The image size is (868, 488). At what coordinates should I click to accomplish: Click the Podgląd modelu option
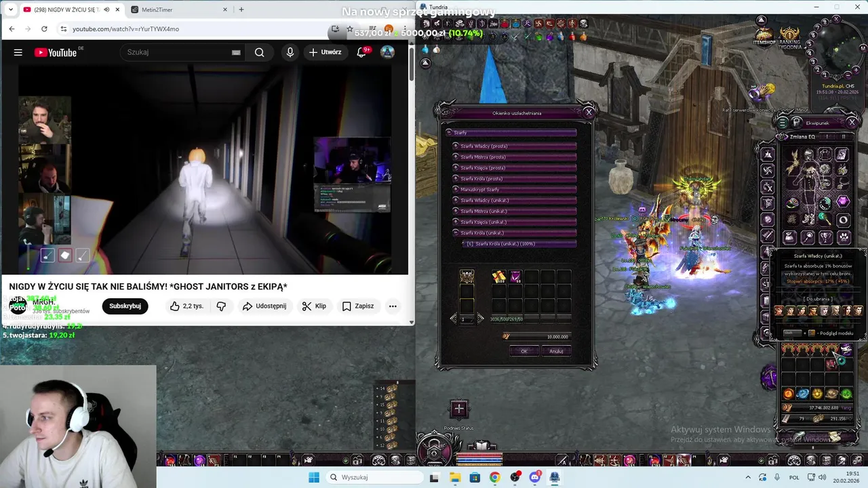coord(836,333)
